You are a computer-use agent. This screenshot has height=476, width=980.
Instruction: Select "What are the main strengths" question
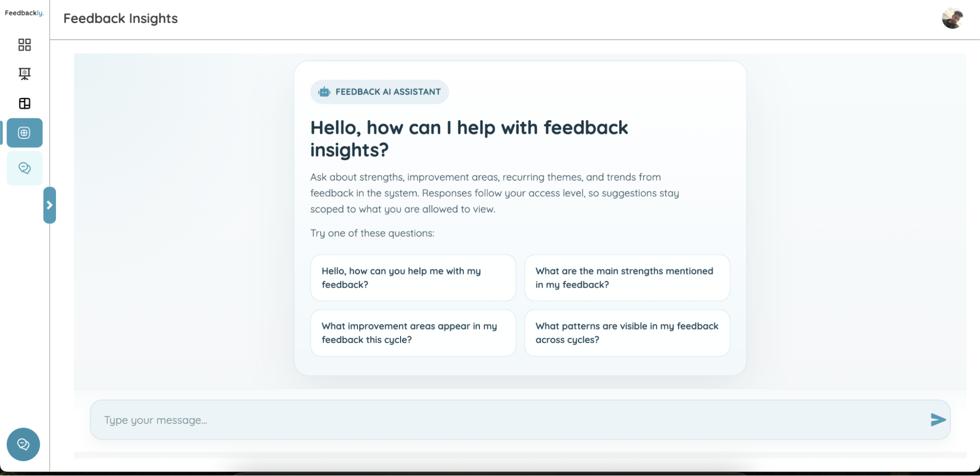(627, 278)
